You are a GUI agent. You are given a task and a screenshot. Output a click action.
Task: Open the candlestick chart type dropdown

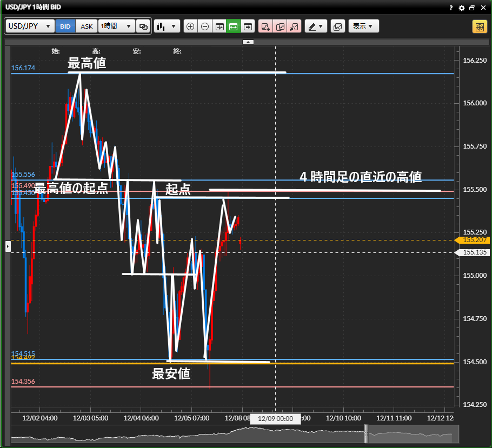167,26
